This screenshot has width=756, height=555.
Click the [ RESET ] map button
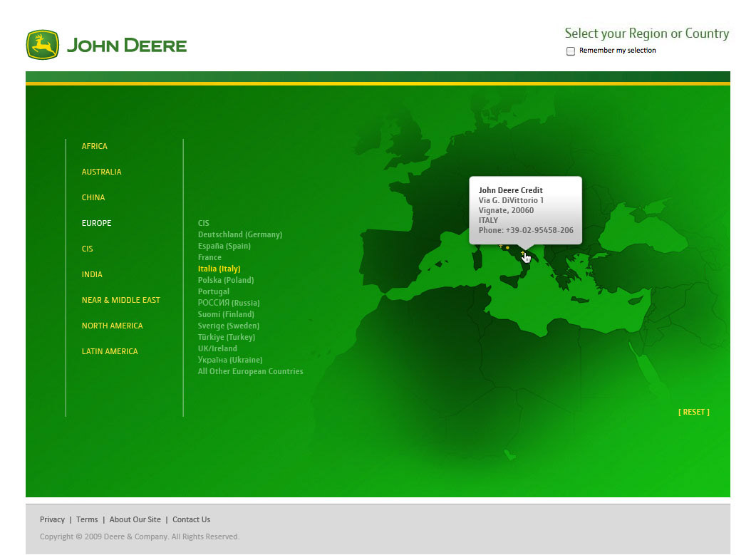coord(694,412)
